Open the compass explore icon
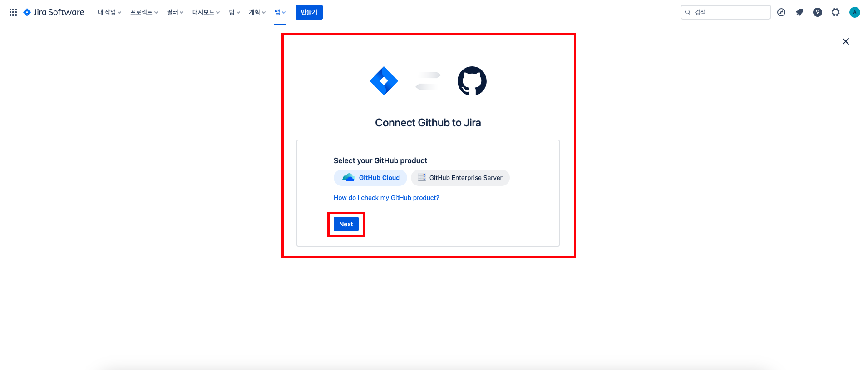 [x=781, y=12]
